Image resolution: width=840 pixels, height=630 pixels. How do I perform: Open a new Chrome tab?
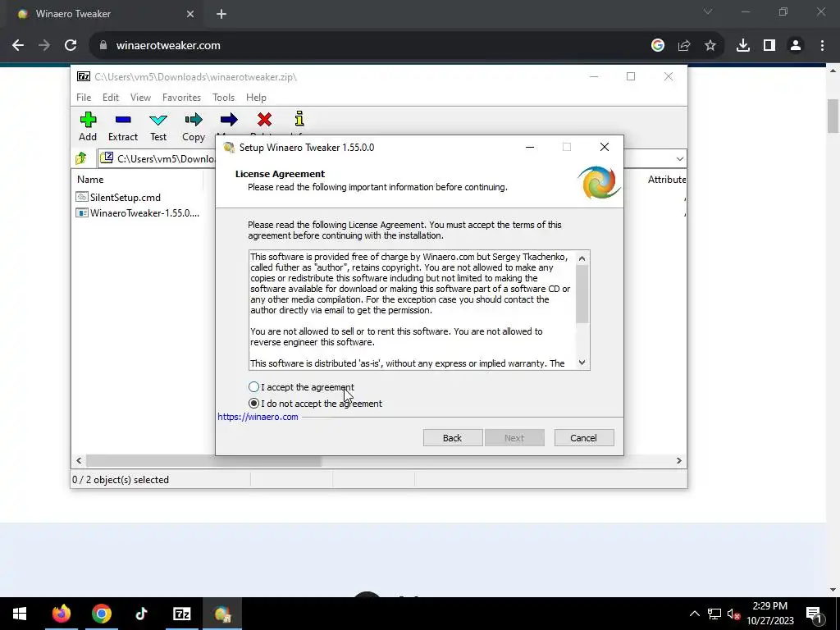[x=221, y=14]
